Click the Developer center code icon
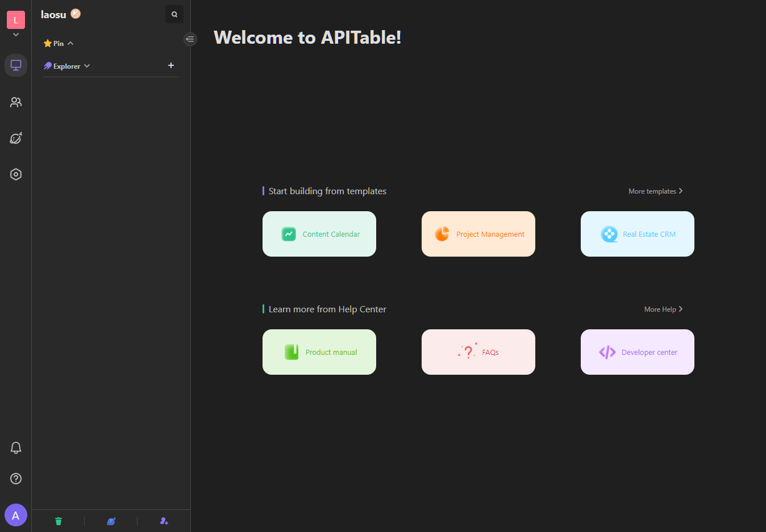This screenshot has width=766, height=532. 607,352
